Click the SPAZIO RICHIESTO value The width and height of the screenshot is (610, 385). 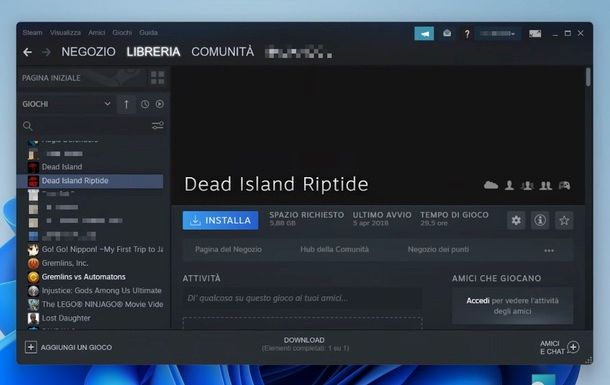283,223
